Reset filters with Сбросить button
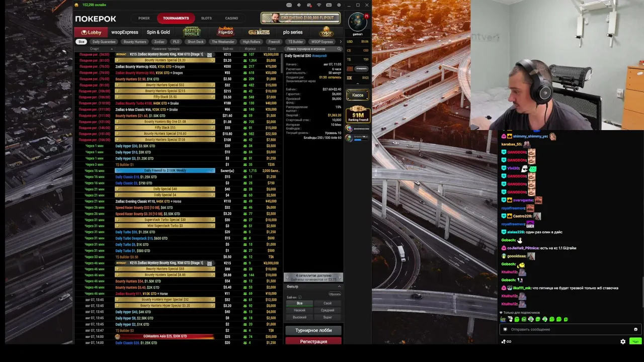644x362 pixels. tap(335, 294)
